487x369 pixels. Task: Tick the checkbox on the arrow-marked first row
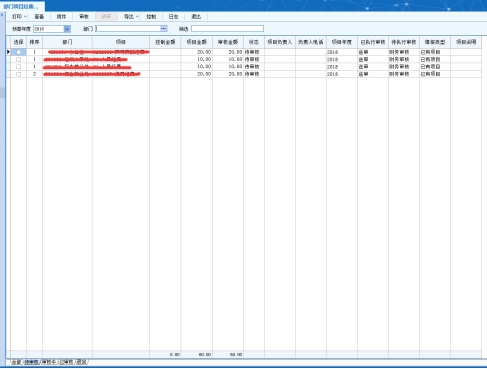19,52
